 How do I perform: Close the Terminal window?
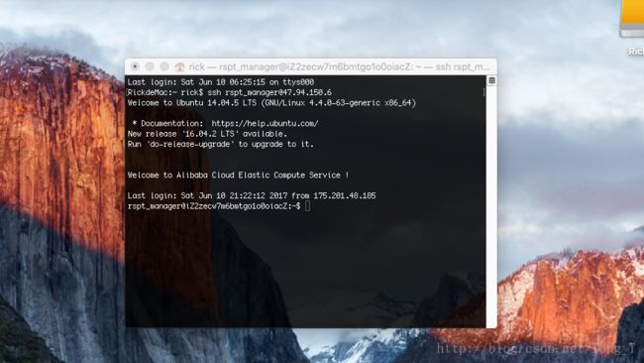pyautogui.click(x=135, y=66)
